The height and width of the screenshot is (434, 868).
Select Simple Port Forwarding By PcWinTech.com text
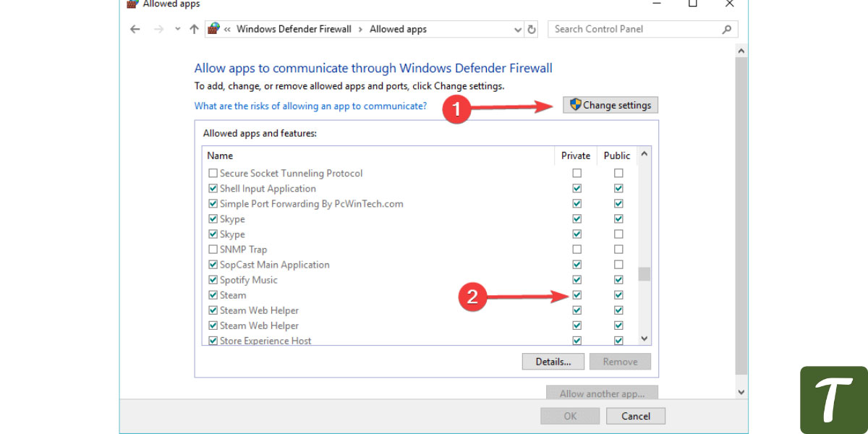[x=312, y=204]
